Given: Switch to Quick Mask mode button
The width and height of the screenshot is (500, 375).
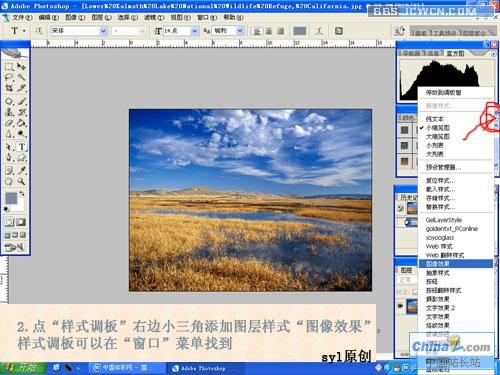Looking at the screenshot, I should point(21,222).
